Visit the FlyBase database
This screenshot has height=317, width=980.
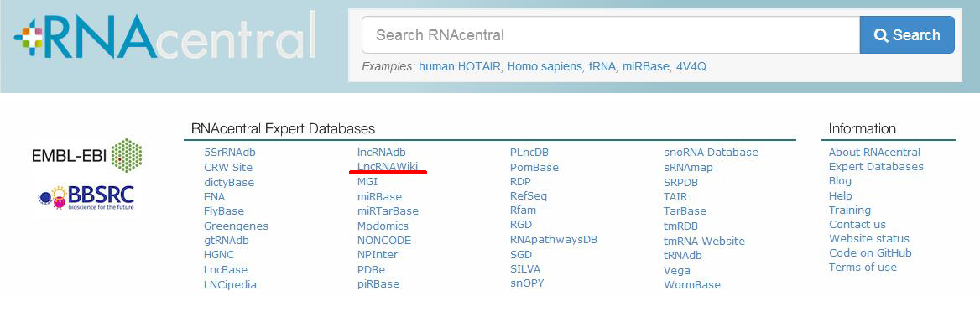tap(224, 210)
